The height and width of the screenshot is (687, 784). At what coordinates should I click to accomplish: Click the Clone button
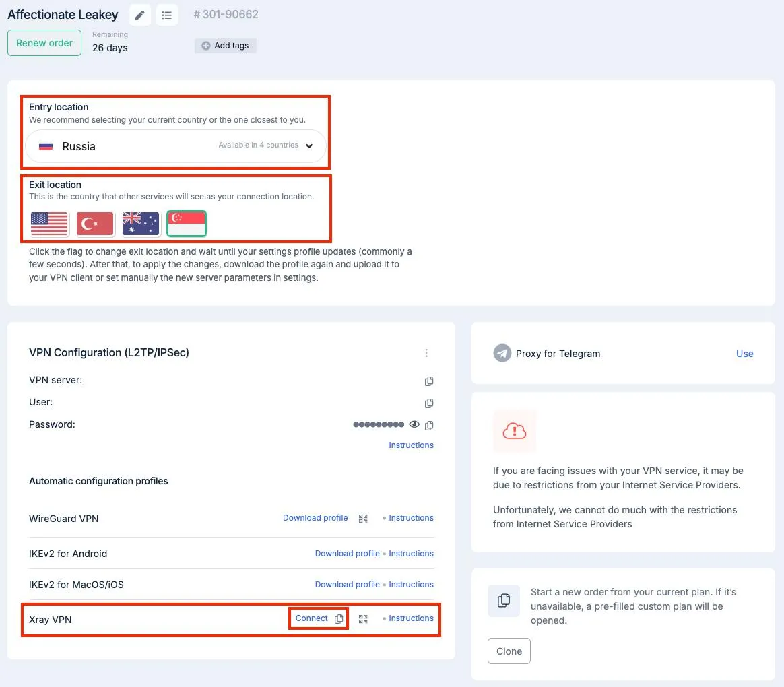[509, 651]
